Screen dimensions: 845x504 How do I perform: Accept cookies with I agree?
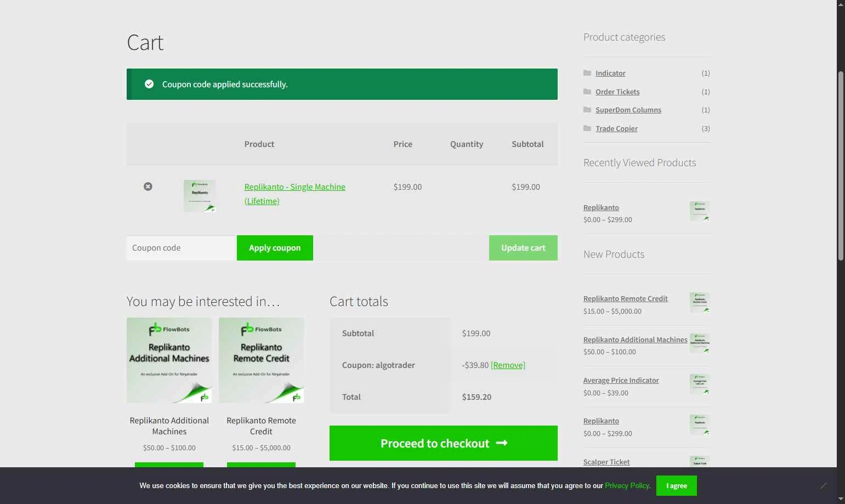click(x=677, y=486)
